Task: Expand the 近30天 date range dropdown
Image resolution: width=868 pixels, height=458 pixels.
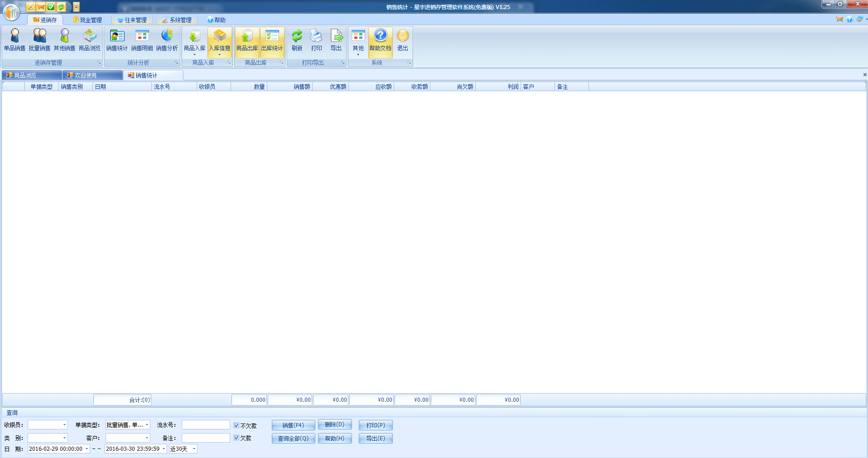Action: (194, 449)
